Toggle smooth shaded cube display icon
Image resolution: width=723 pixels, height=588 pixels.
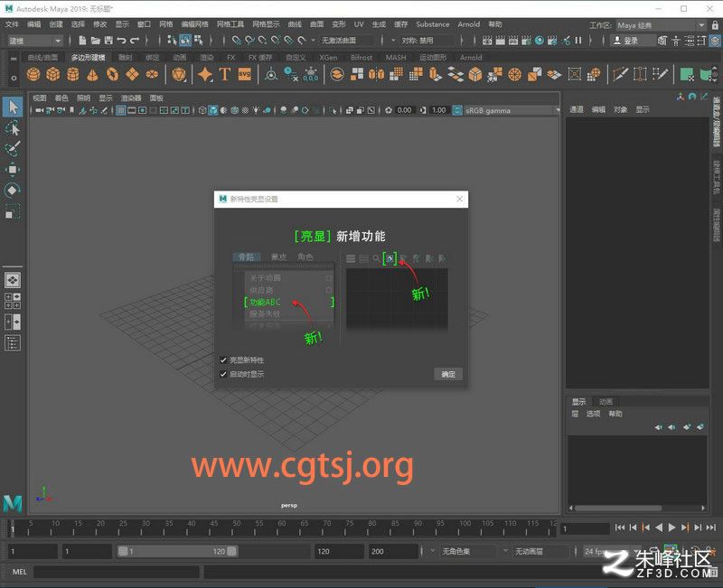(x=213, y=110)
